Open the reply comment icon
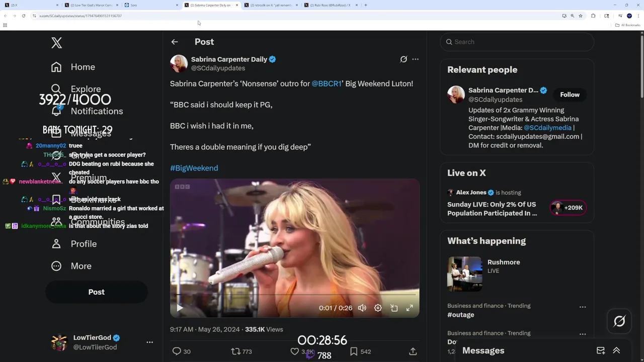Screen dimensions: 644x362 click(177, 351)
